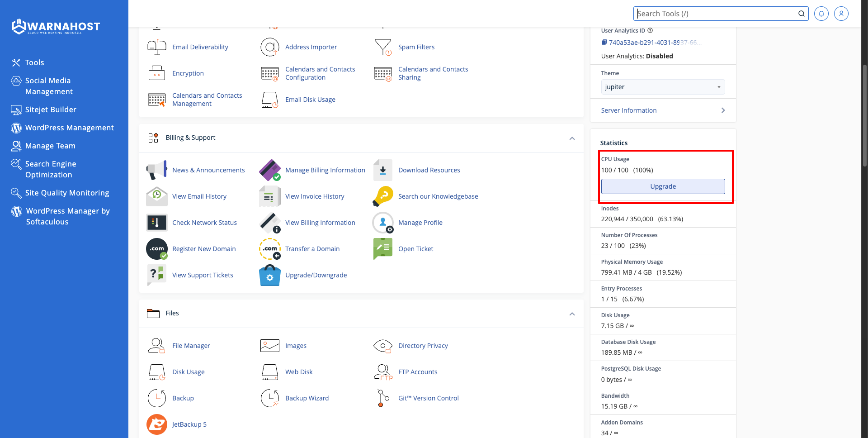868x438 pixels.
Task: Open the File Manager icon
Action: (156, 346)
